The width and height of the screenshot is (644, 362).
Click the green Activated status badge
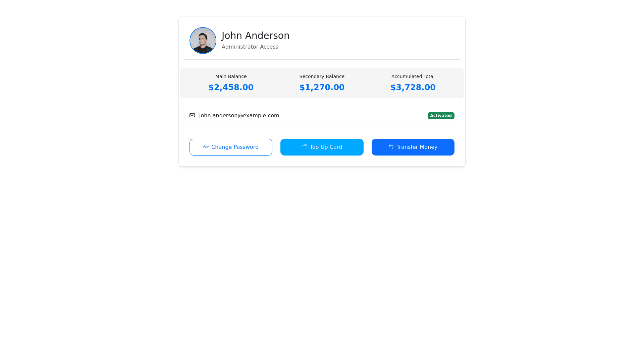pos(441,116)
